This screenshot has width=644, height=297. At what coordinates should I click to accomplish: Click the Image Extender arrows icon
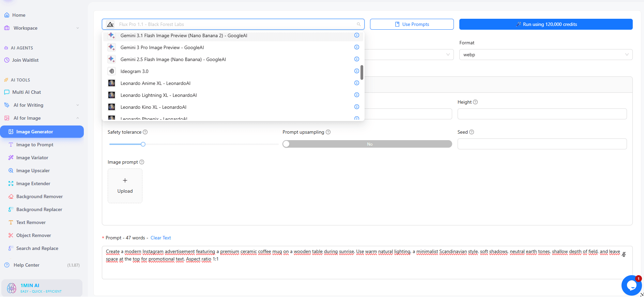click(11, 183)
